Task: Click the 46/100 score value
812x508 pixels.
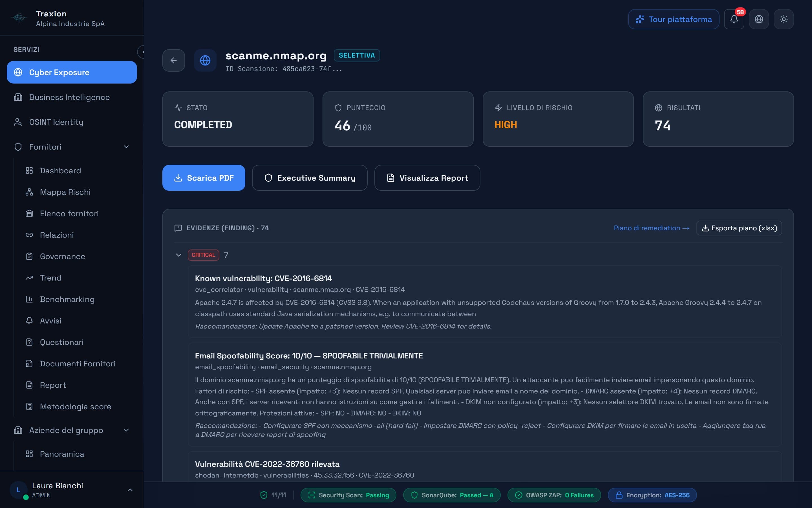Action: (x=353, y=126)
